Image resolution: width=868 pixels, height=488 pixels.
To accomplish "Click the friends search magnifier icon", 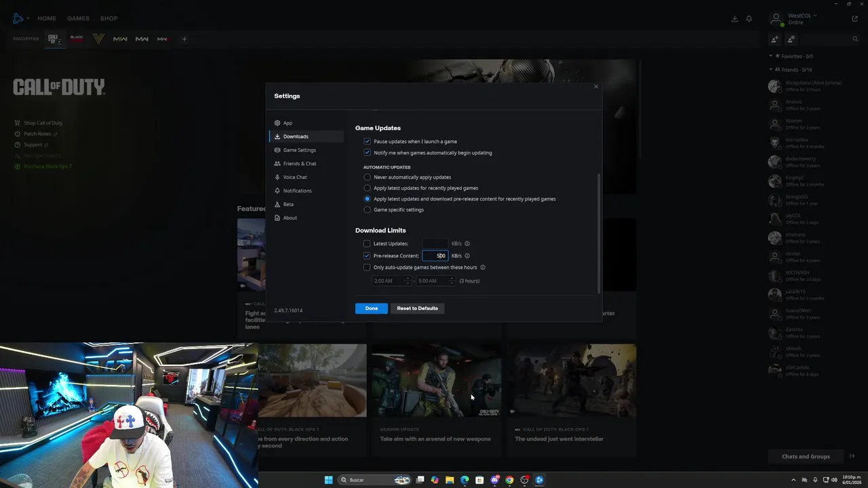I will coord(856,39).
